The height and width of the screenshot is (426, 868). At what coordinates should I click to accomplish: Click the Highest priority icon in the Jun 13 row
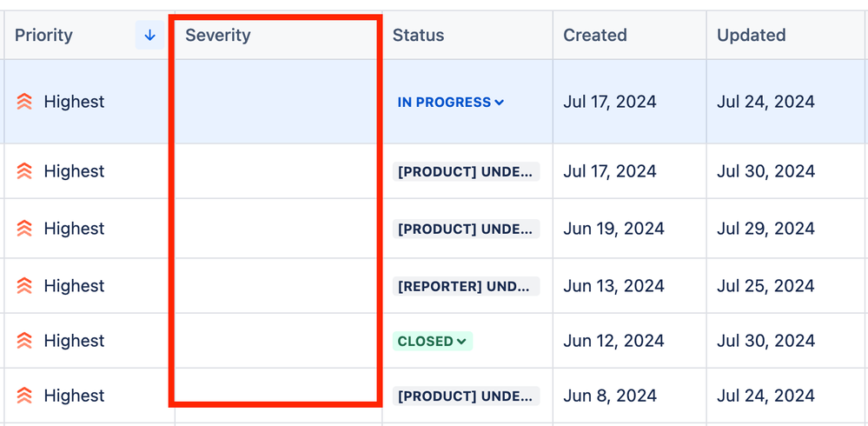click(24, 286)
